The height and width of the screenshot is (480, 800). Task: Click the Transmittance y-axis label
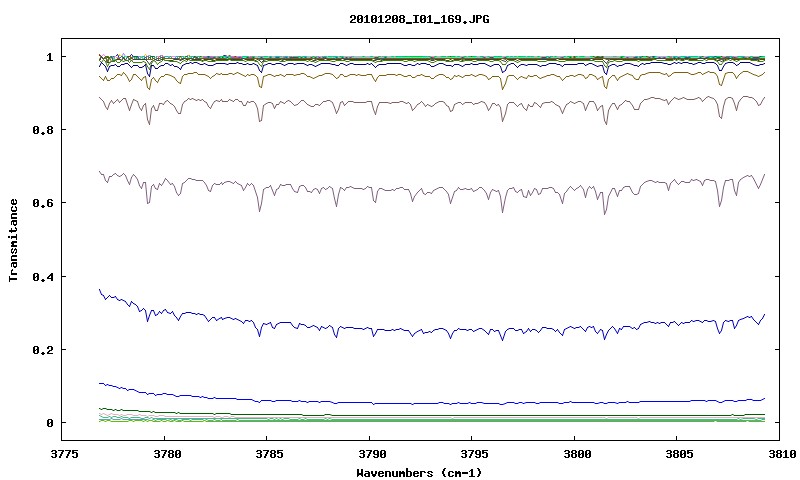13,240
